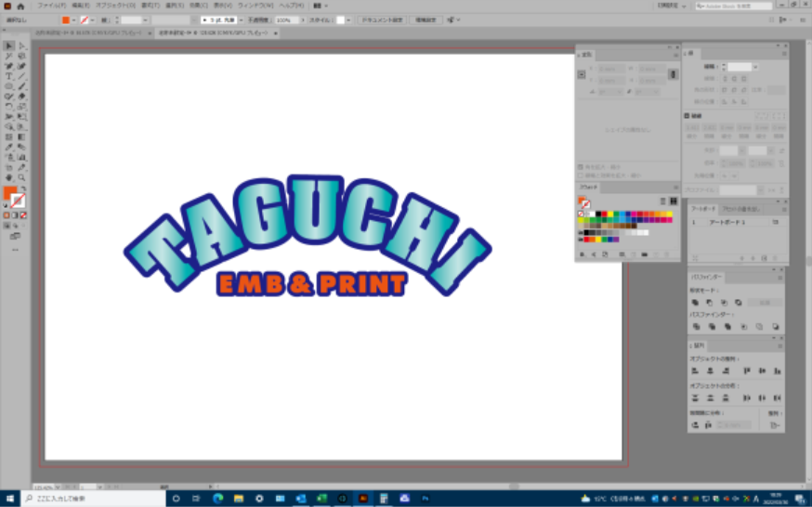812x507 pixels.
Task: Open Swatch Libraries menu in Swatches panel
Action: pyautogui.click(x=583, y=254)
